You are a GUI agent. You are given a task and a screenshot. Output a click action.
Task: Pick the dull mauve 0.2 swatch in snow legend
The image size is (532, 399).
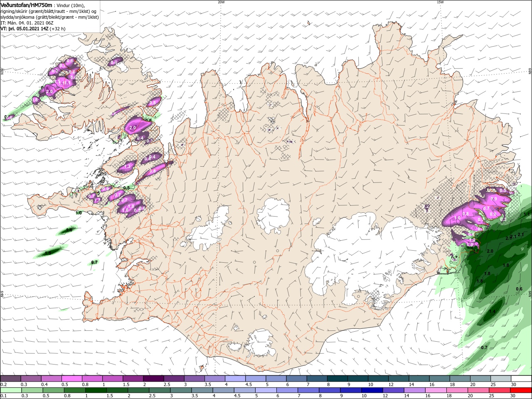(10, 379)
